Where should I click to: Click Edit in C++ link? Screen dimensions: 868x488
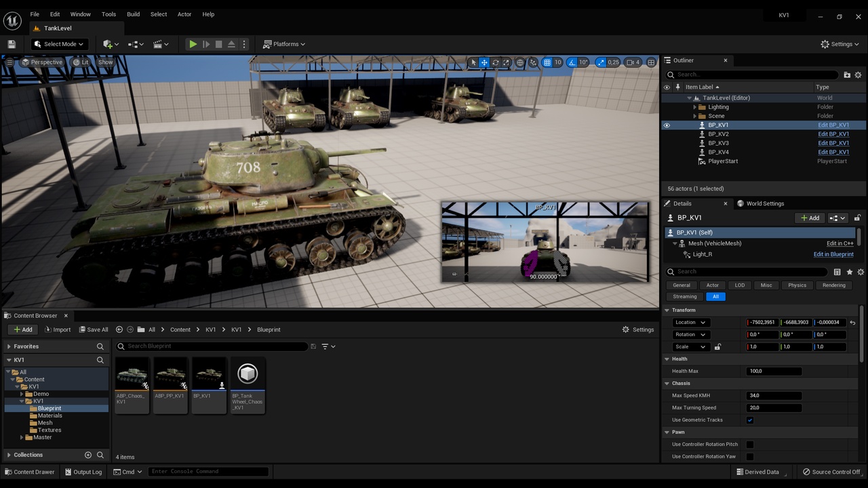pyautogui.click(x=840, y=243)
